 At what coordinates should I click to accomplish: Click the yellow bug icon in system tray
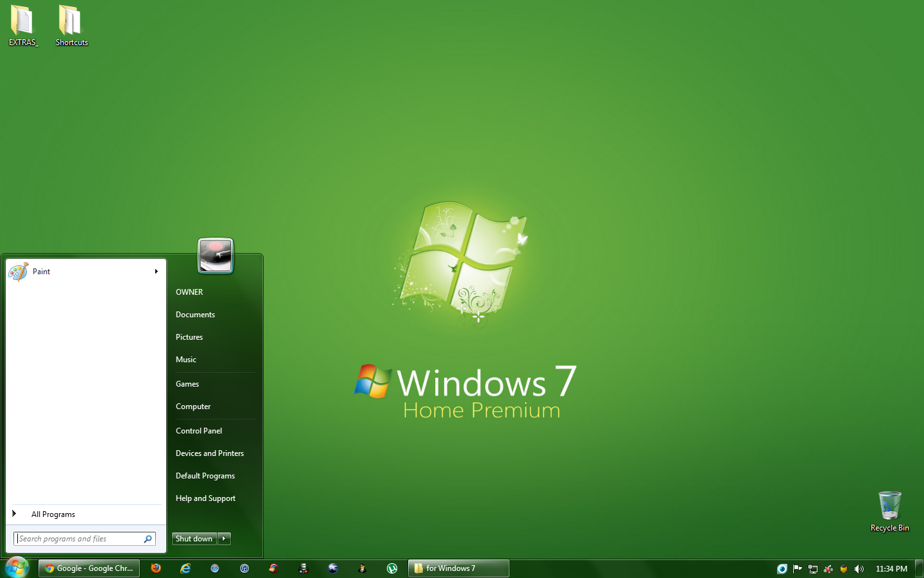tap(844, 569)
